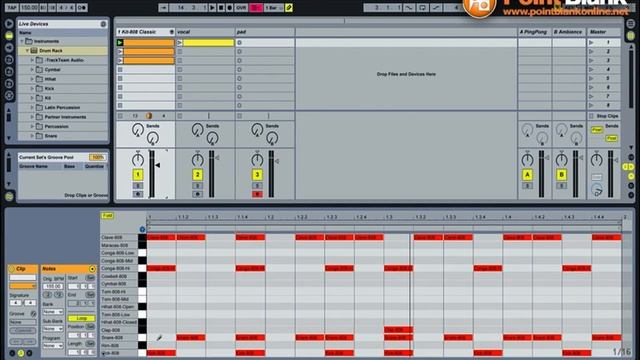Select the A PingPong return track header
Viewport: 640px width, 360px height.
[x=534, y=32]
